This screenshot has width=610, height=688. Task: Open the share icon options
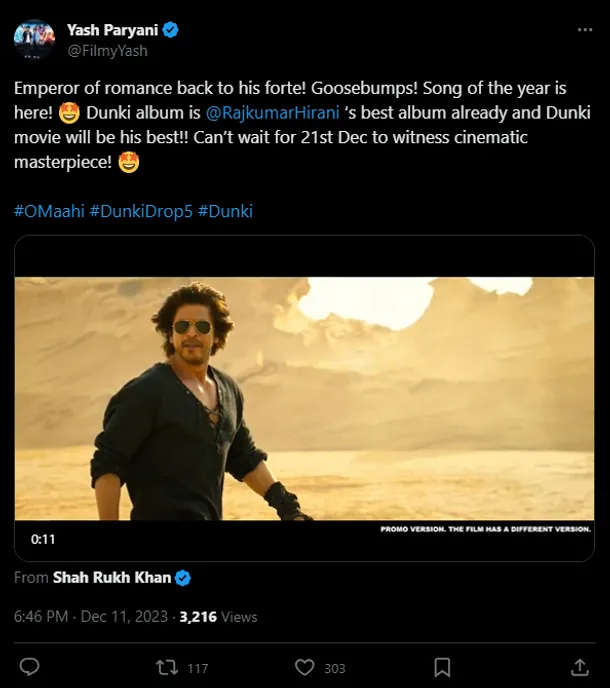click(x=580, y=667)
